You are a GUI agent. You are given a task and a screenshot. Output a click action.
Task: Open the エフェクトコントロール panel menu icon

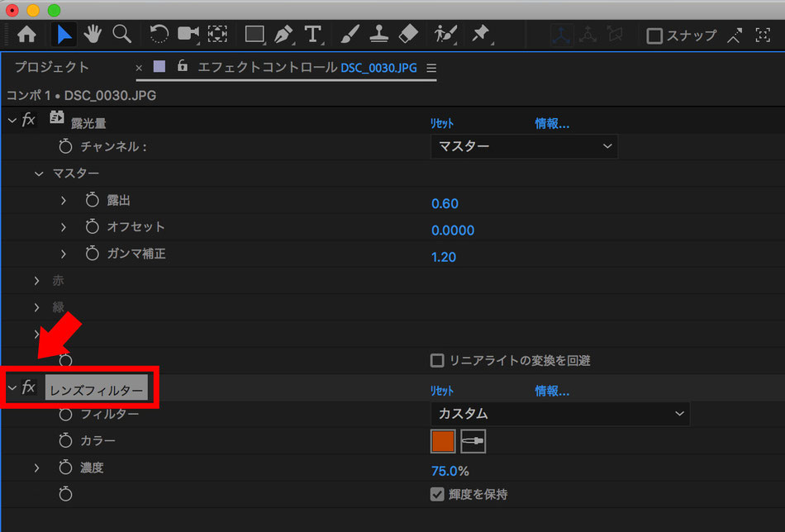click(431, 68)
